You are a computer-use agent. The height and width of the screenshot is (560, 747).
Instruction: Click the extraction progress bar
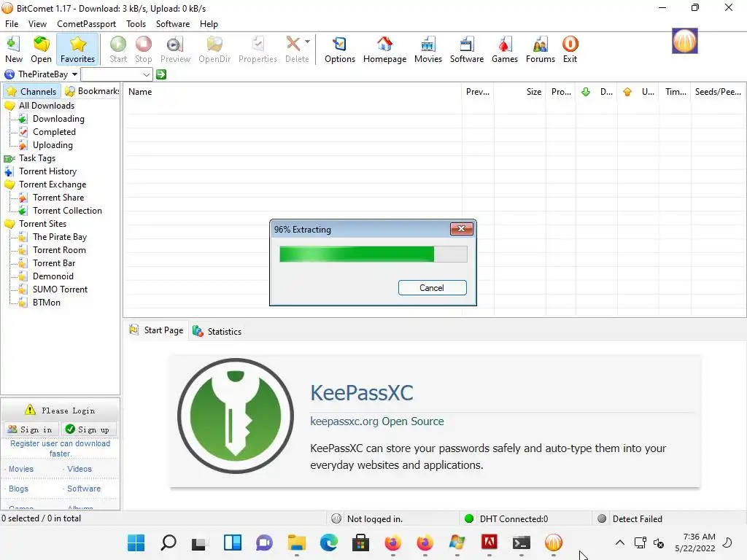click(373, 254)
